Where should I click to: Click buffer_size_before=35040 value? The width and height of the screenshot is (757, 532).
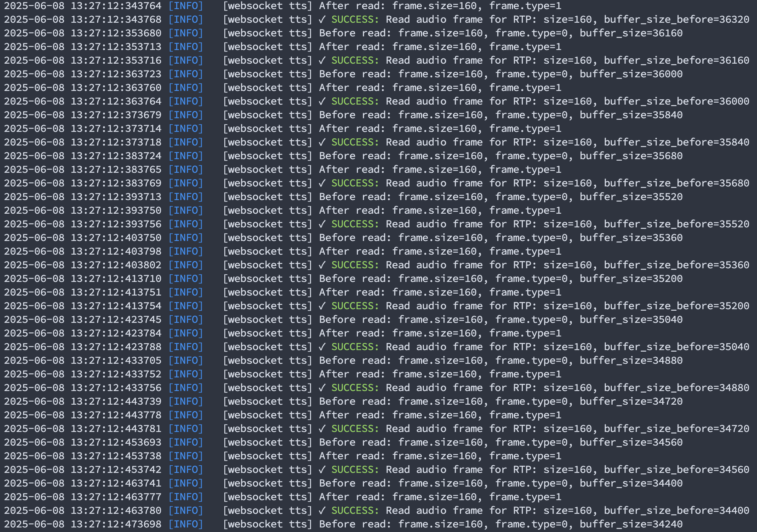676,347
